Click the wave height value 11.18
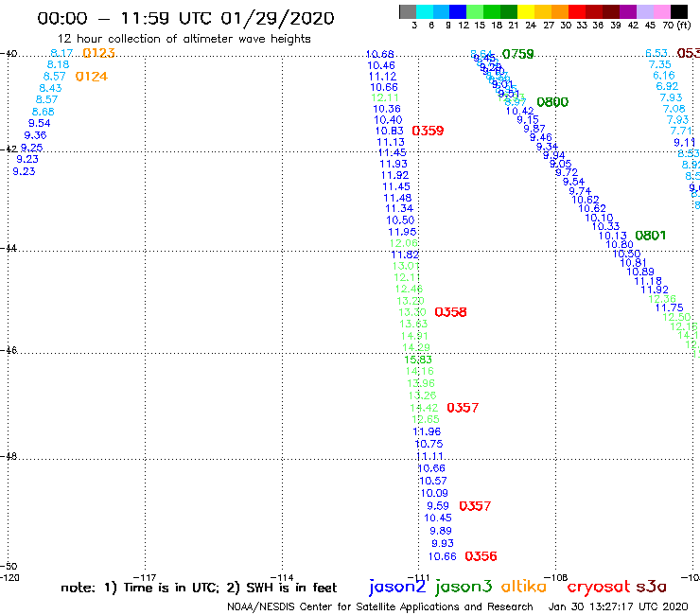 648,281
